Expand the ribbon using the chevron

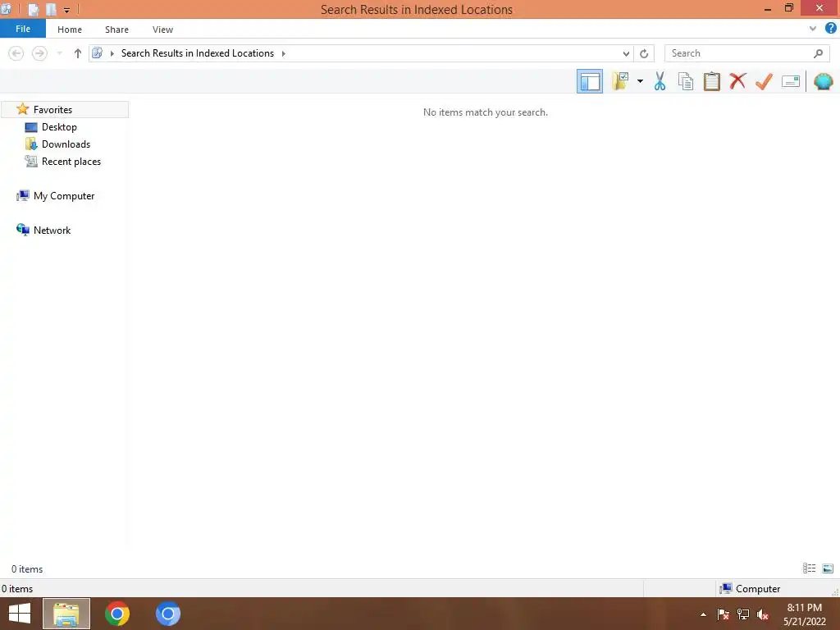pos(813,29)
